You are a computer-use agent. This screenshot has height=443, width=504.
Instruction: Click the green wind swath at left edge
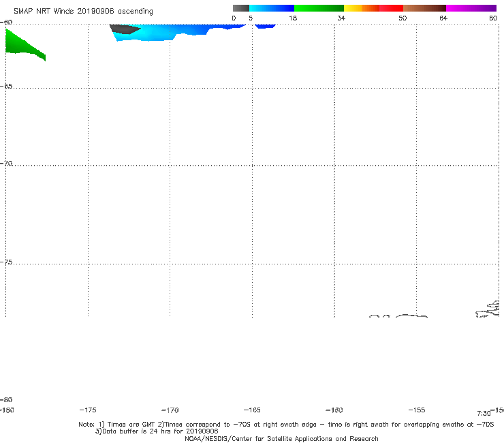coord(22,45)
